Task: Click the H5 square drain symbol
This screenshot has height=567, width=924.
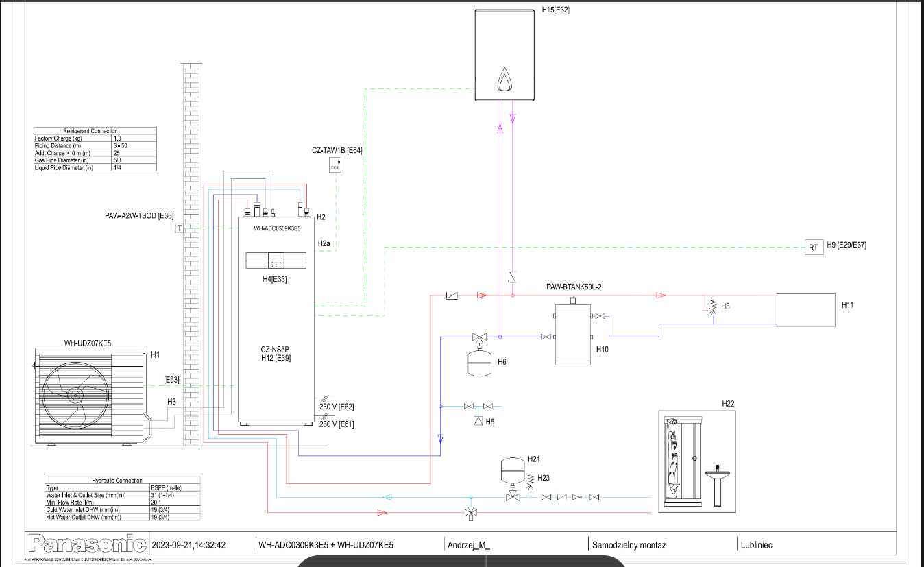Action: pos(479,422)
